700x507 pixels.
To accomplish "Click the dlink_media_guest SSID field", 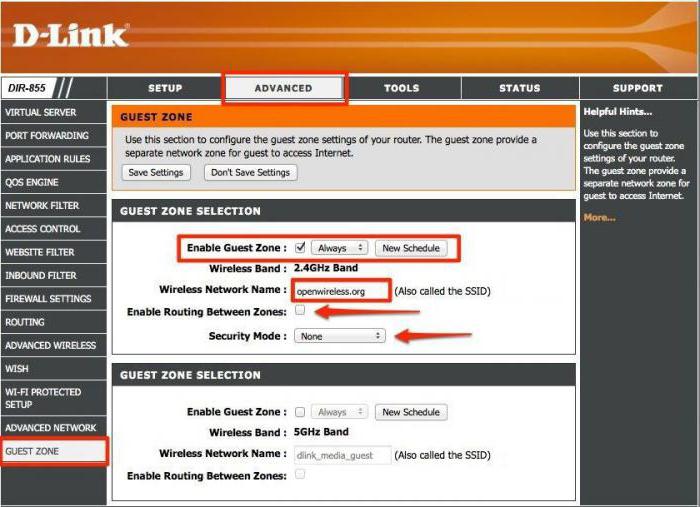I will point(342,455).
